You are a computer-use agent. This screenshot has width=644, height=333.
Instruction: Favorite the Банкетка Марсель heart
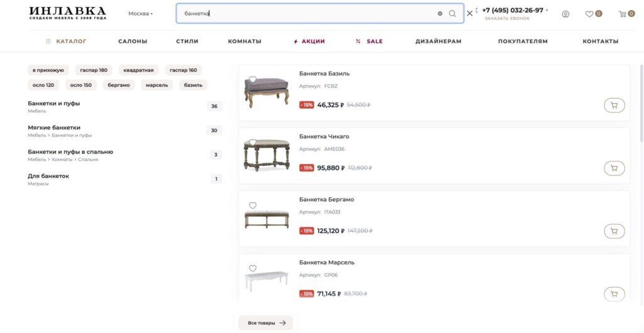point(253,268)
